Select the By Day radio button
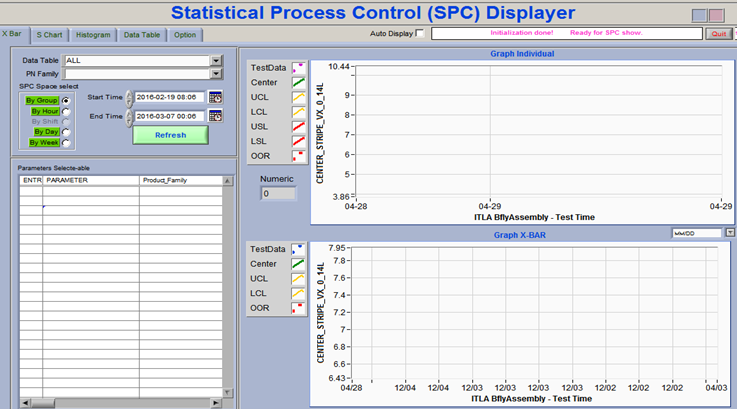This screenshot has width=737, height=409. [66, 132]
